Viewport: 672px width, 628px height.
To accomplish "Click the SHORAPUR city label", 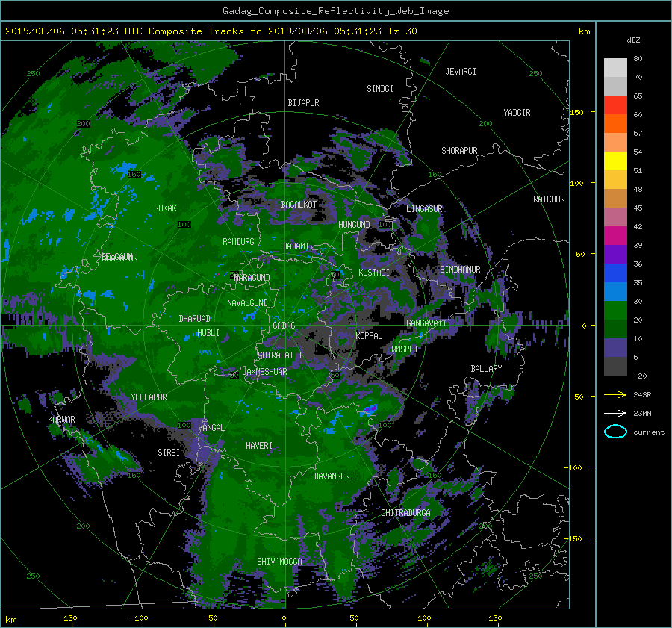I will pyautogui.click(x=459, y=151).
